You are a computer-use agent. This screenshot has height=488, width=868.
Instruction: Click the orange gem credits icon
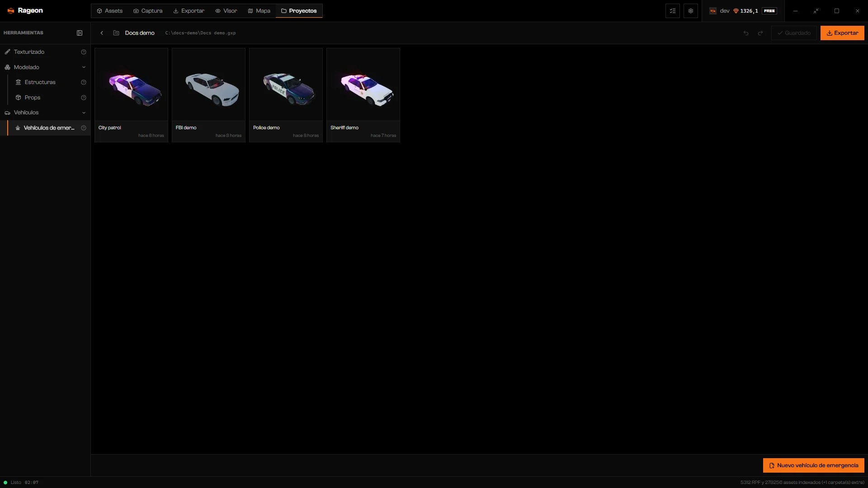coord(736,11)
